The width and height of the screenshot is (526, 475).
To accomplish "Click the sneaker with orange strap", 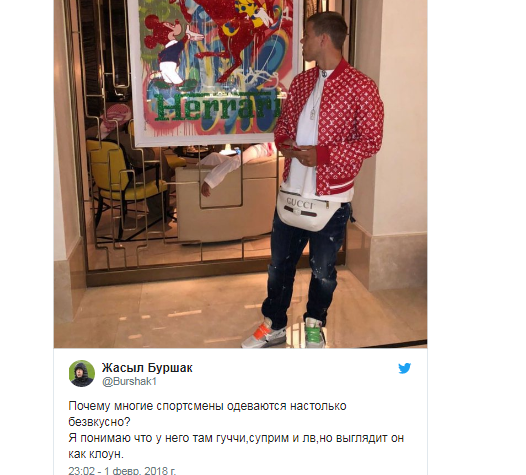I will click(x=264, y=334).
